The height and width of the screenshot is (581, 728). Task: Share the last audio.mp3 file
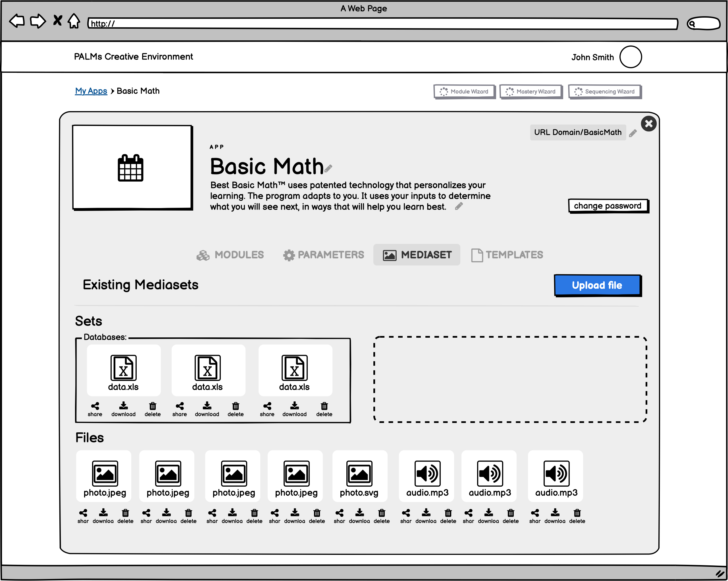pyautogui.click(x=535, y=516)
